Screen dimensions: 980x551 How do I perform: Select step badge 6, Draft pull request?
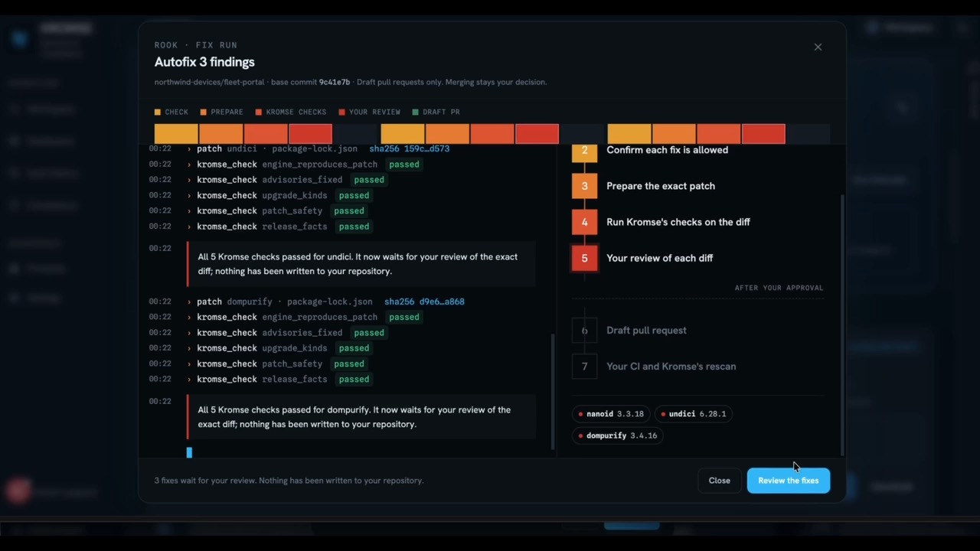(584, 331)
